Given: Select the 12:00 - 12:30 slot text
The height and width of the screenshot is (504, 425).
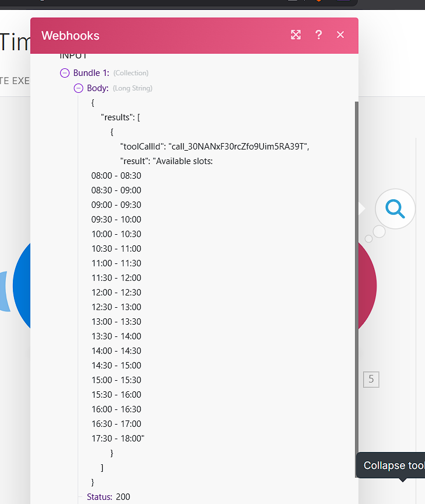Looking at the screenshot, I should [x=116, y=293].
